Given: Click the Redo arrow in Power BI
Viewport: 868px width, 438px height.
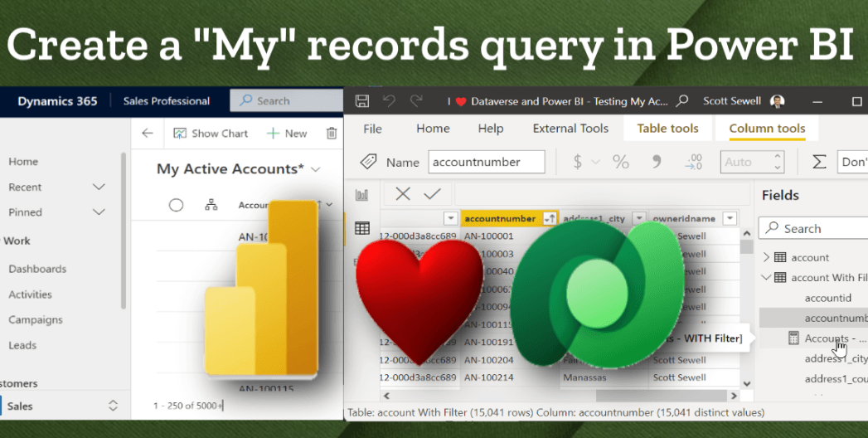Looking at the screenshot, I should pyautogui.click(x=415, y=100).
